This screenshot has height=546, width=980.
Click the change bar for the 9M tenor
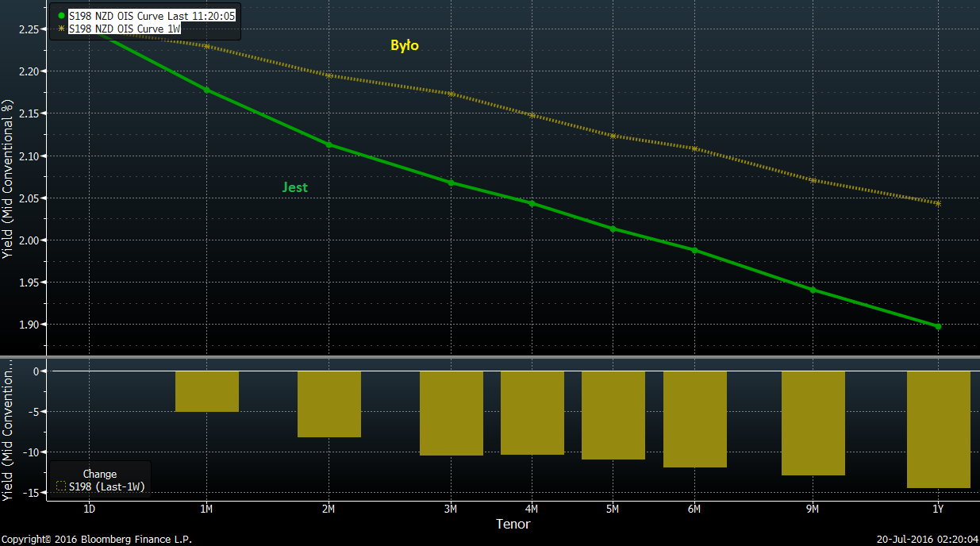(813, 423)
